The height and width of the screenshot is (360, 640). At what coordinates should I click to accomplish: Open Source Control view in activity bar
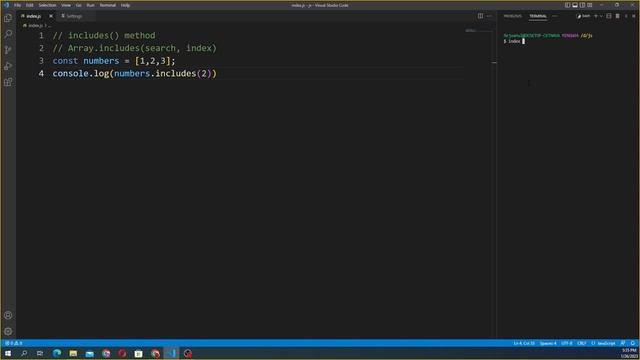pos(8,50)
